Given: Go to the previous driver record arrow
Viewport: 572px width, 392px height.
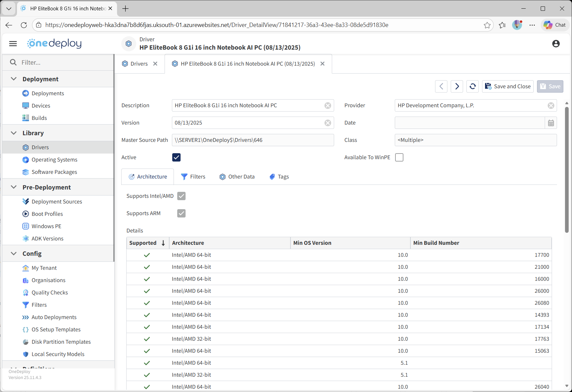Looking at the screenshot, I should [x=441, y=86].
